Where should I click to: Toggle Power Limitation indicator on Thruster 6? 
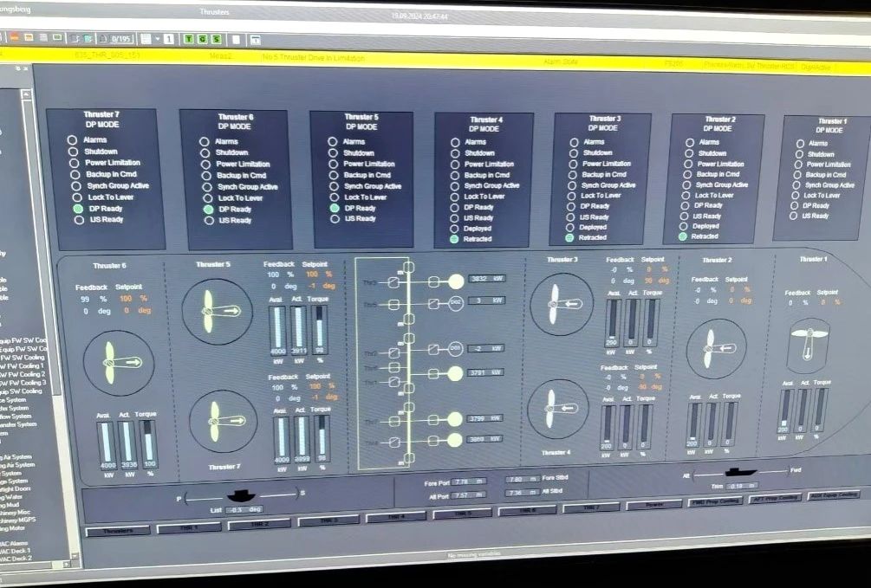point(205,164)
